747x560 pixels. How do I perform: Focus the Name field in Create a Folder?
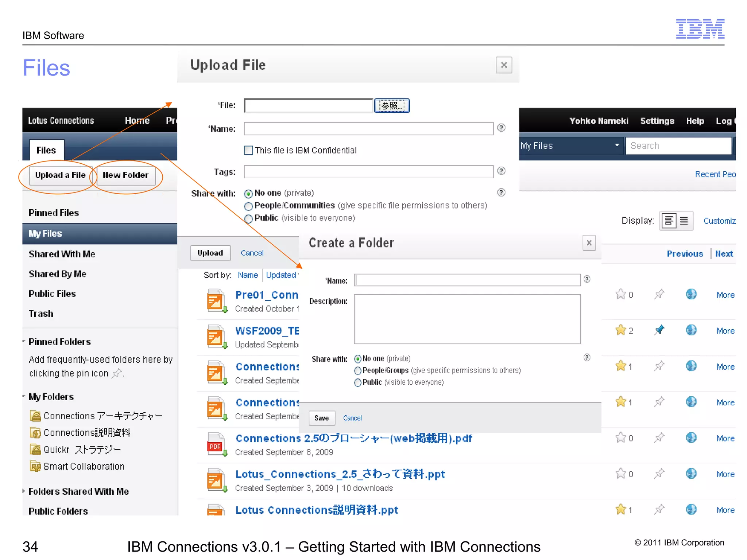click(x=467, y=280)
